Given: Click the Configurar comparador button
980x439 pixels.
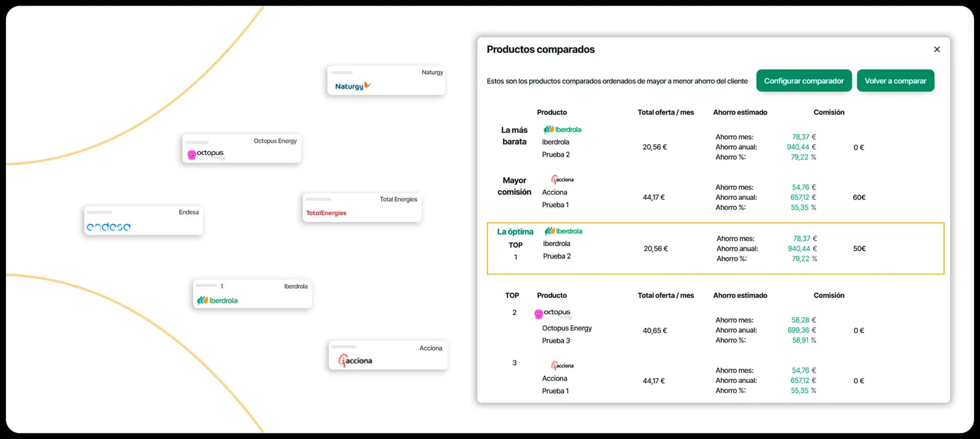Looking at the screenshot, I should [x=804, y=81].
